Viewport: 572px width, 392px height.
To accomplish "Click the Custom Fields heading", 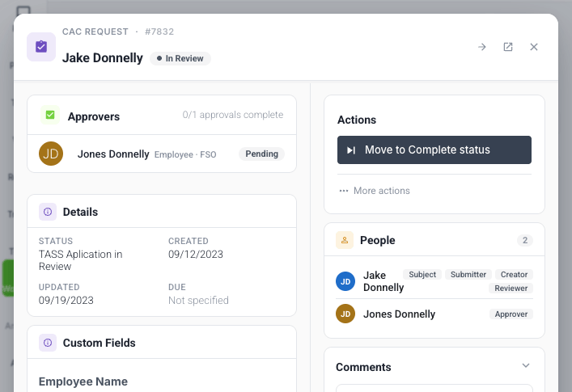I will tap(99, 343).
